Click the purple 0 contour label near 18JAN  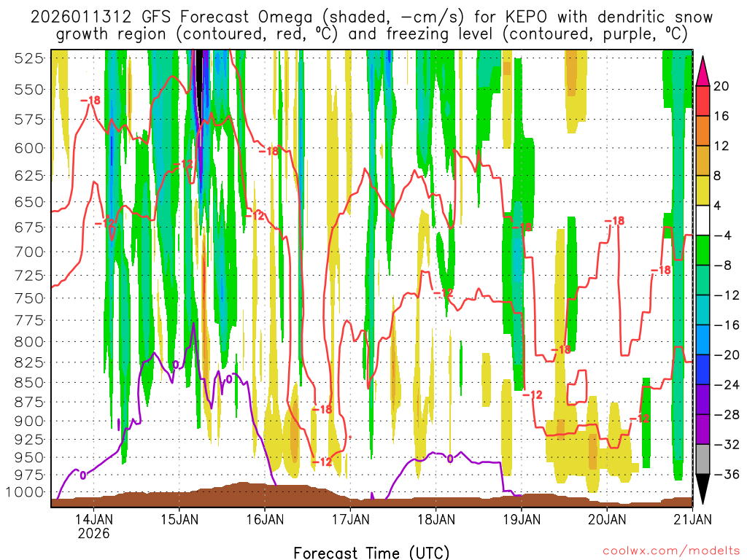450,459
